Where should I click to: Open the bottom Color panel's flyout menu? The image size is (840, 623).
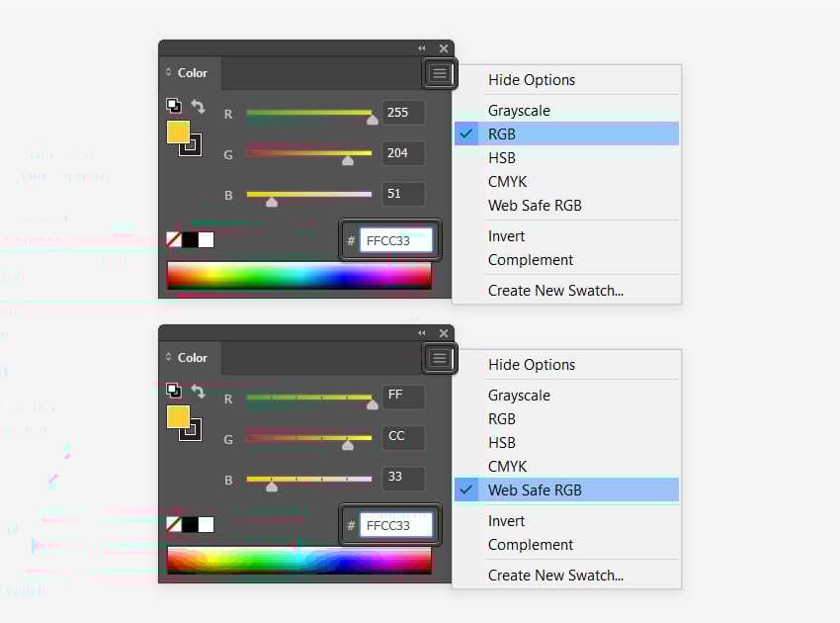click(439, 358)
